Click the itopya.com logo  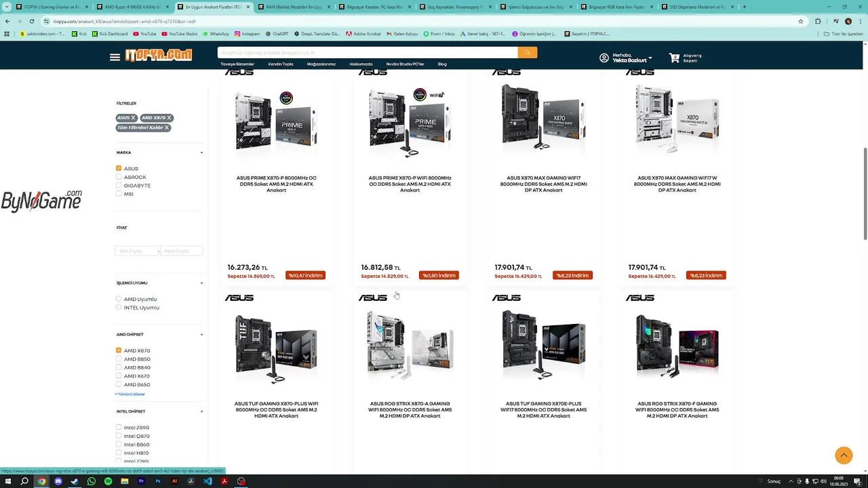(158, 56)
